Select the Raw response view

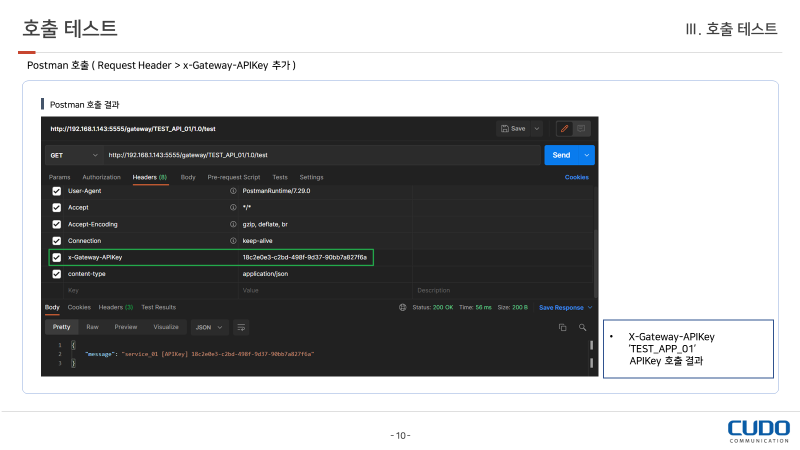click(92, 327)
